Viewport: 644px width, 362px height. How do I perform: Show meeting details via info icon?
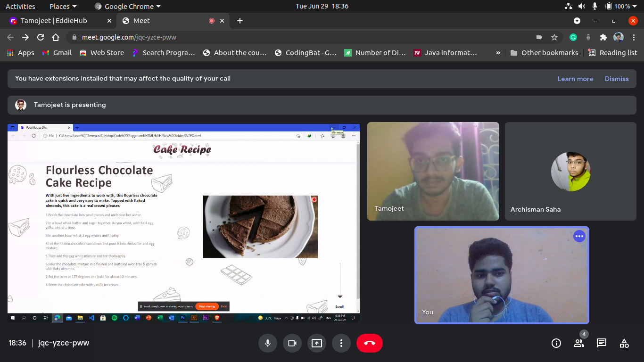pos(556,343)
